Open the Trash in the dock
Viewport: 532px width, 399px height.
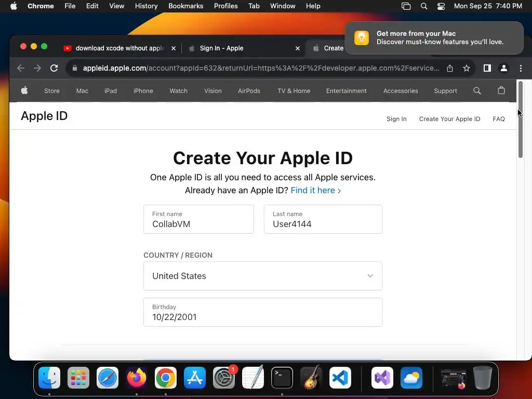pos(483,378)
